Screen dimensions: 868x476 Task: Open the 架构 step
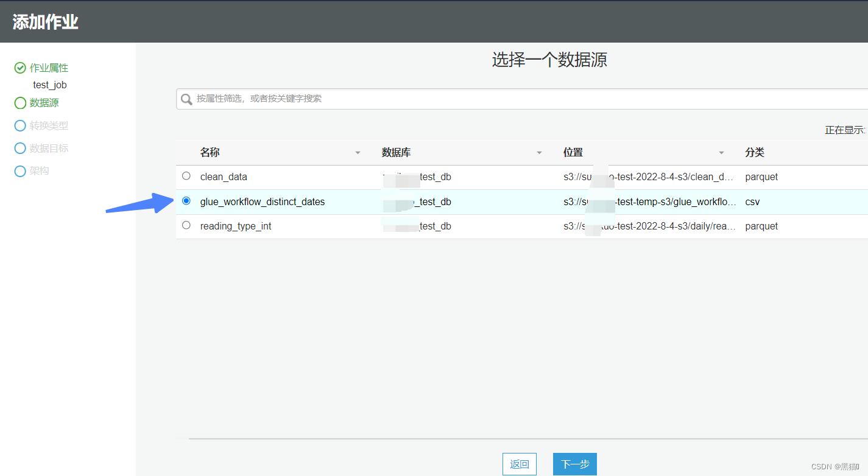tap(40, 171)
